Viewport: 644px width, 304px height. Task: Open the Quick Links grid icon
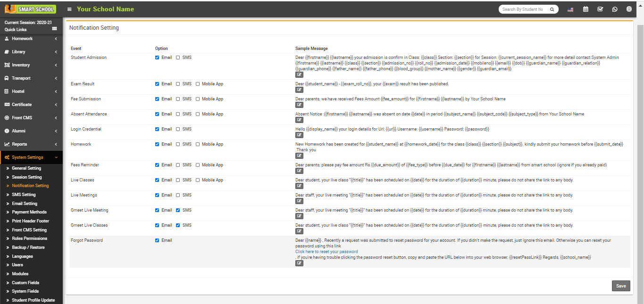click(54, 29)
